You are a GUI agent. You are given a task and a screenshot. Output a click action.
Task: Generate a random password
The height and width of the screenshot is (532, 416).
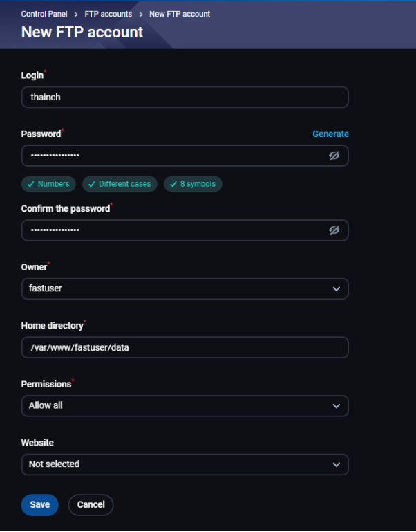coord(330,134)
